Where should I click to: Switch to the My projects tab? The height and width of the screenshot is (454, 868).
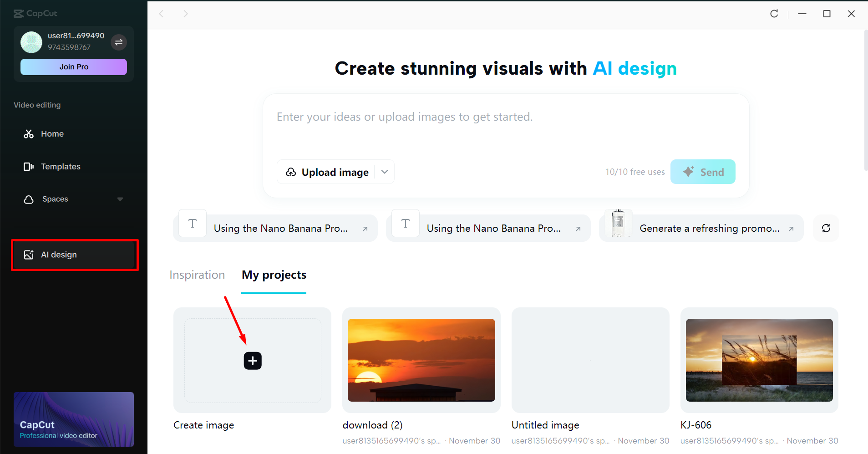(274, 275)
